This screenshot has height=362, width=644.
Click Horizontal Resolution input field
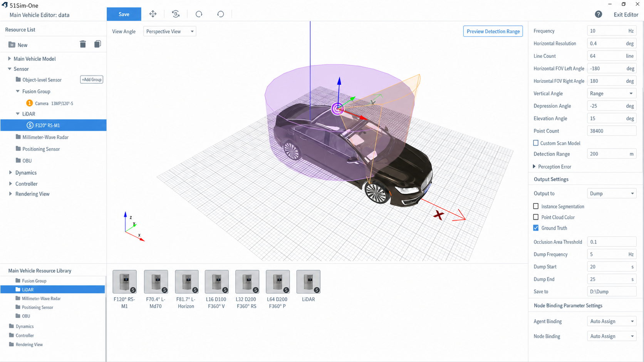click(x=611, y=44)
